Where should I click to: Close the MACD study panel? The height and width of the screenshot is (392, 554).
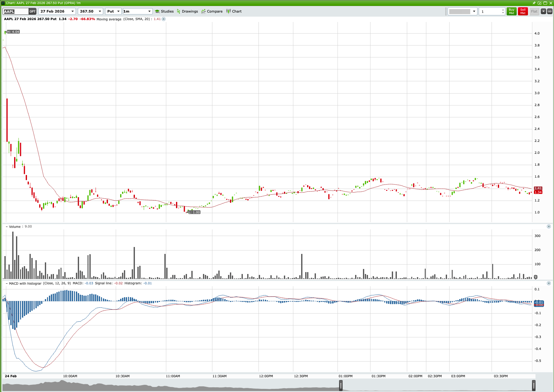pos(549,283)
